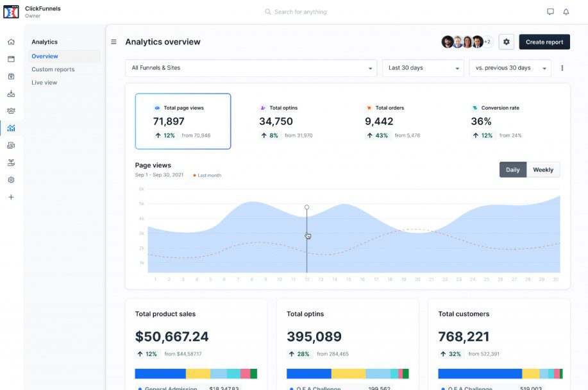Switch the chart to Weekly view
The height and width of the screenshot is (390, 588).
tap(543, 169)
